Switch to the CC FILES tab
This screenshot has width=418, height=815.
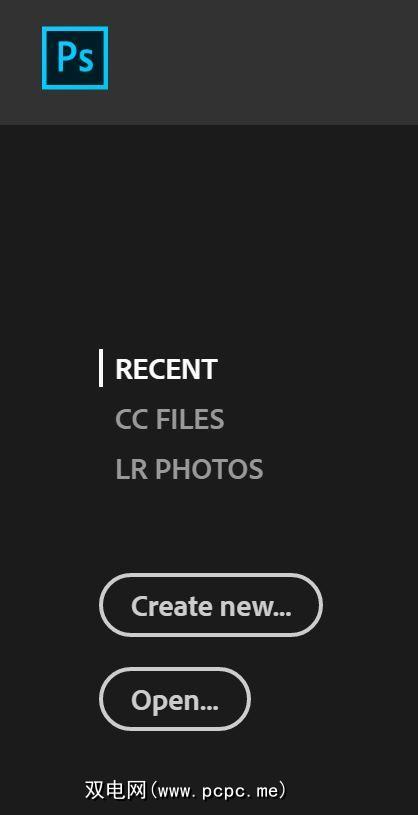[x=169, y=419]
